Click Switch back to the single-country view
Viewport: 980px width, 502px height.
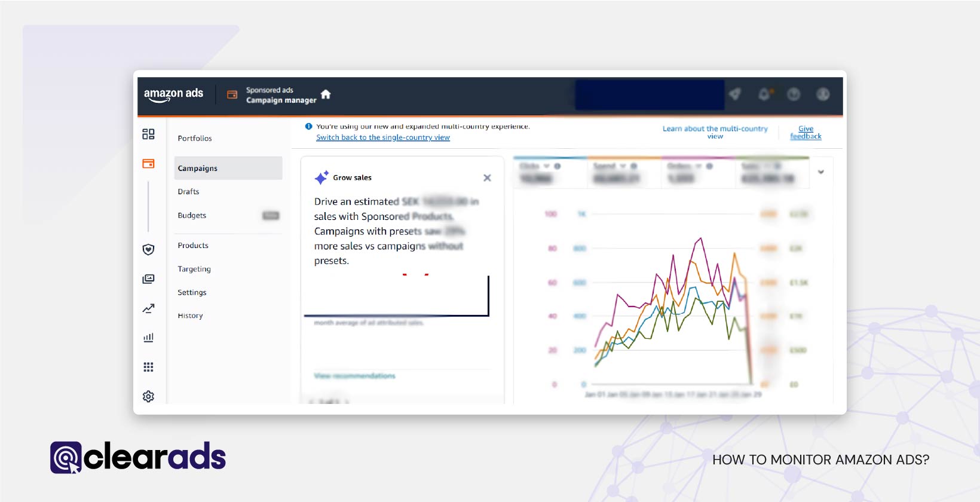(383, 137)
